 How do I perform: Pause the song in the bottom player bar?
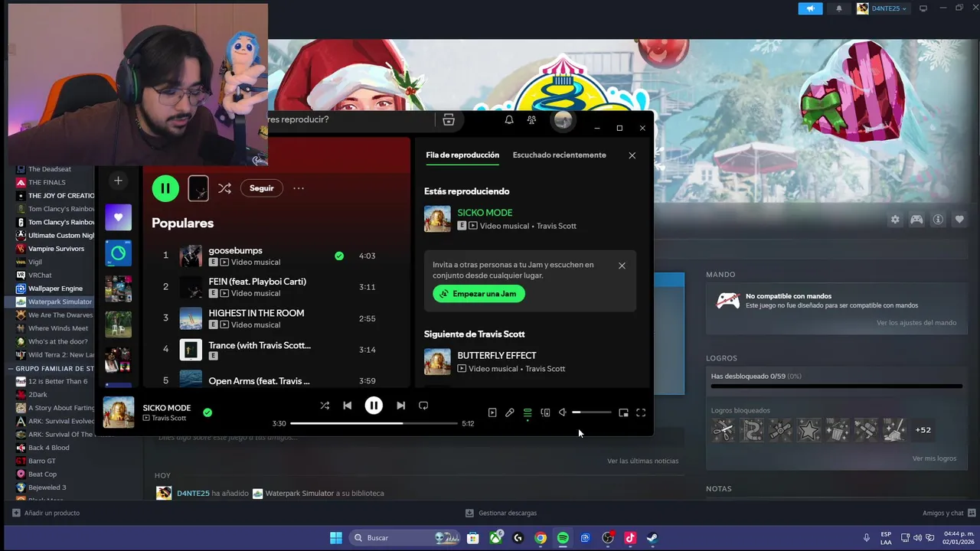click(374, 406)
